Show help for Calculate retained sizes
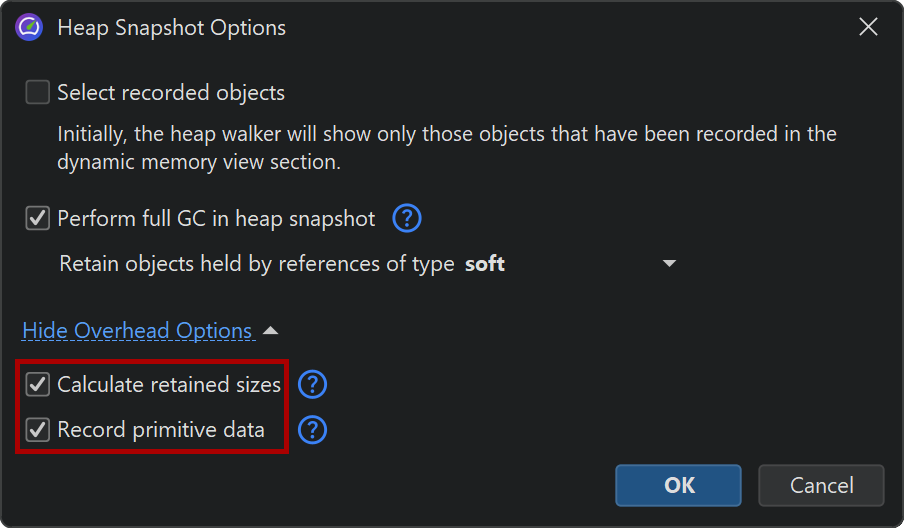The width and height of the screenshot is (904, 528). [313, 384]
